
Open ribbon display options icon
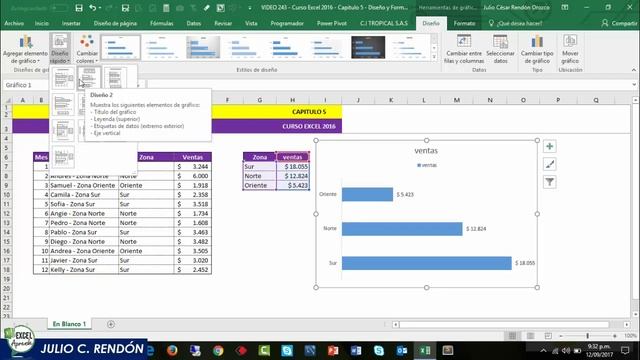(565, 7)
